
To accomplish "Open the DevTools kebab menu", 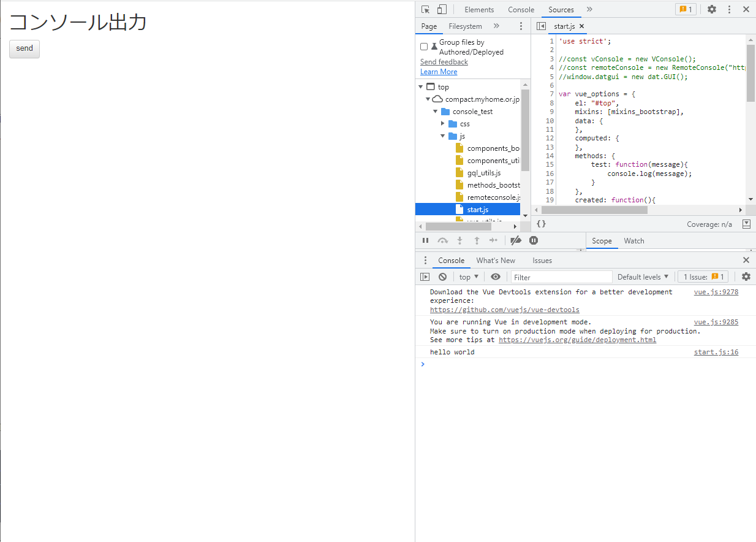I will click(x=729, y=9).
